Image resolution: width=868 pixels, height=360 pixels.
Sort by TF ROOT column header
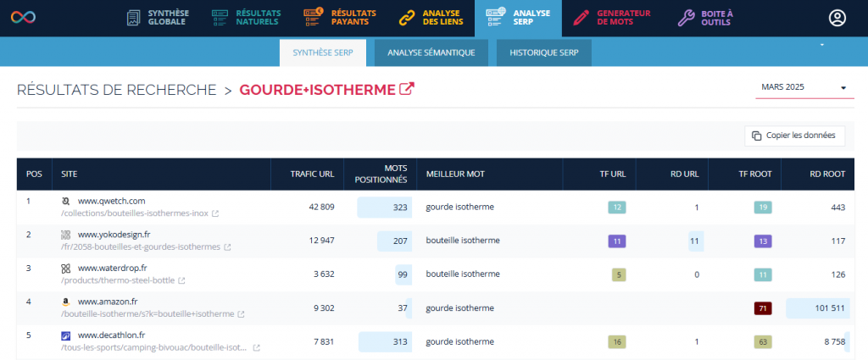click(x=744, y=174)
